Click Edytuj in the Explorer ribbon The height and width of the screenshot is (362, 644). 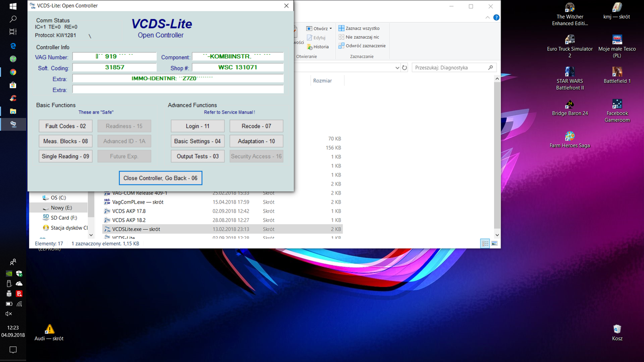coord(315,38)
